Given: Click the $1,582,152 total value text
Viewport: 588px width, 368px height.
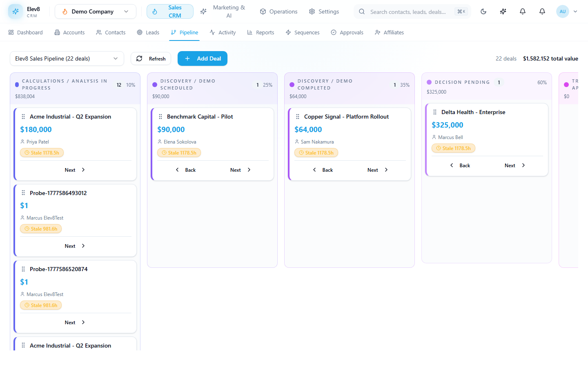Looking at the screenshot, I should (550, 58).
